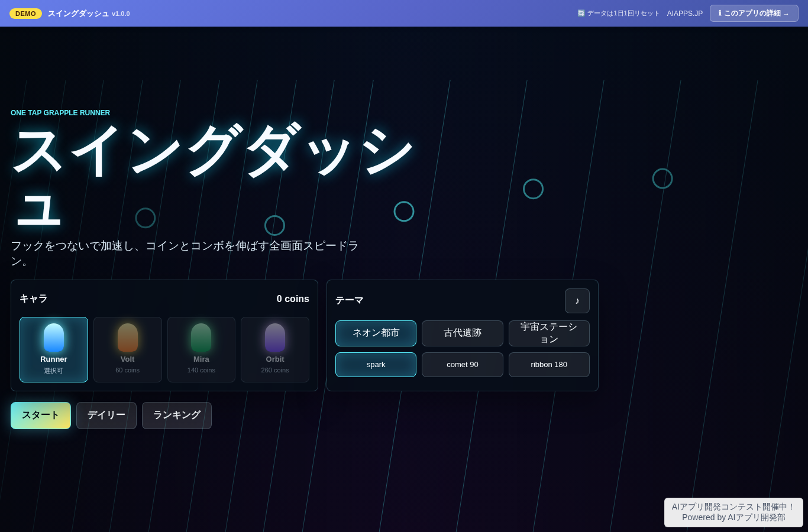Select the Volt character card
The height and width of the screenshot is (532, 808).
click(x=128, y=350)
